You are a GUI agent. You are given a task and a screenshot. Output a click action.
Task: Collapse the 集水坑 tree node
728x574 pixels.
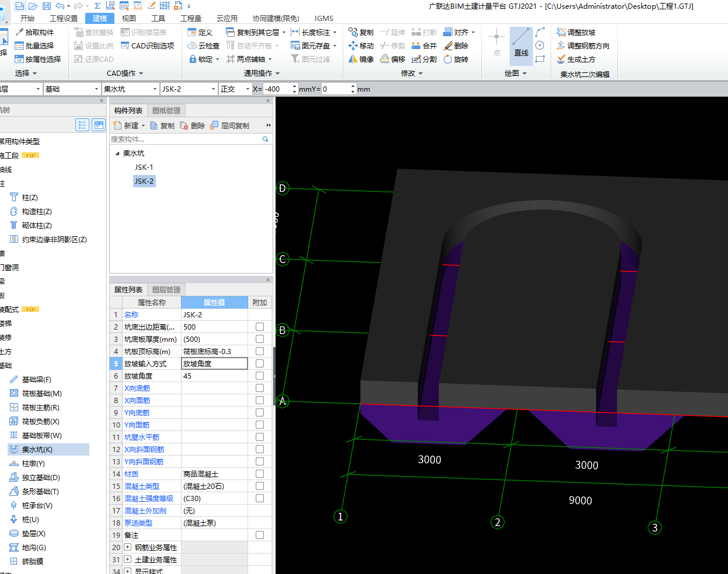[x=117, y=153]
